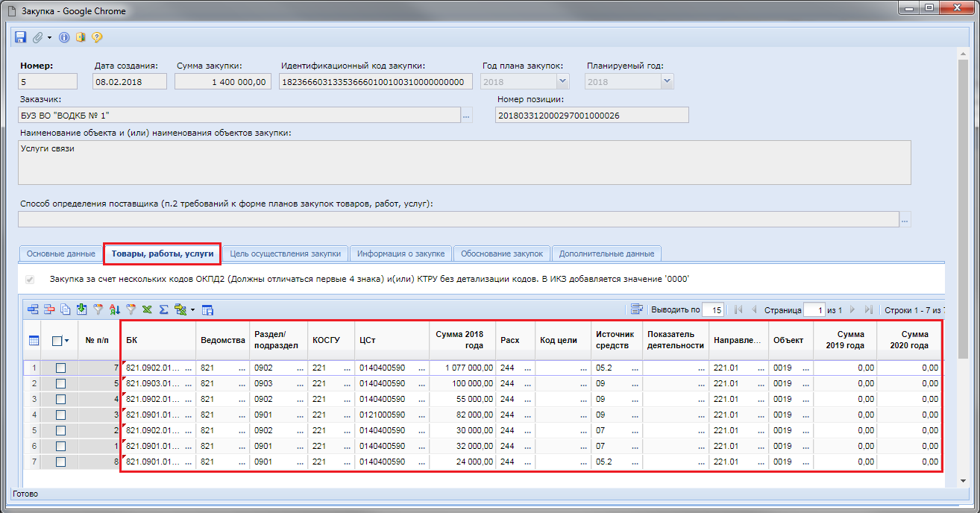Click the A-Z sort icon

coord(114,309)
